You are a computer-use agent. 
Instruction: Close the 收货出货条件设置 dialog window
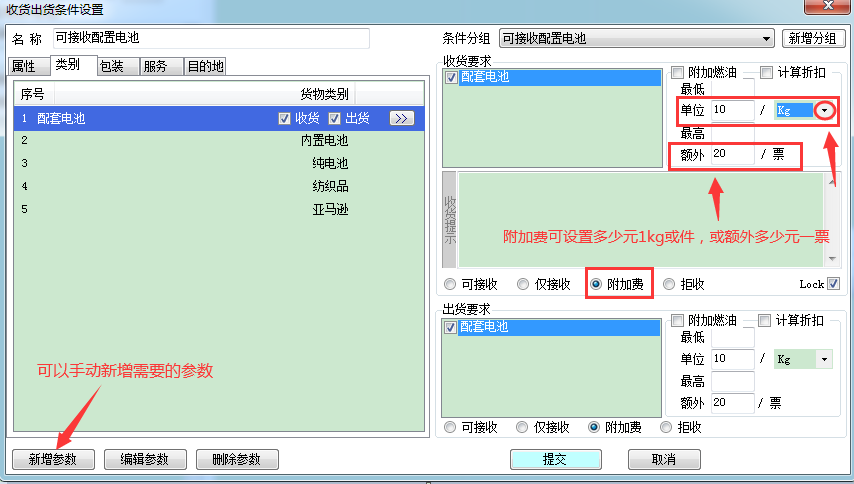[x=825, y=8]
